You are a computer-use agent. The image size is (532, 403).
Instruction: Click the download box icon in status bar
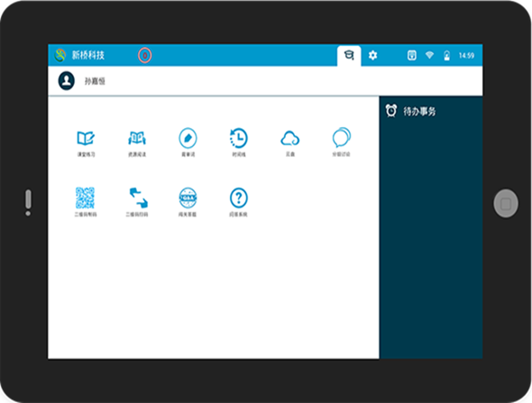point(411,55)
